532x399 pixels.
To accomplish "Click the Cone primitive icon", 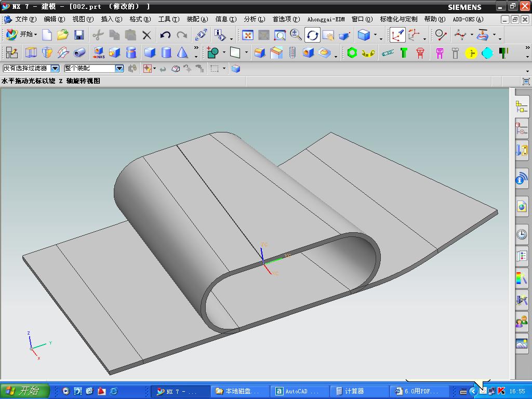I will tap(182, 52).
